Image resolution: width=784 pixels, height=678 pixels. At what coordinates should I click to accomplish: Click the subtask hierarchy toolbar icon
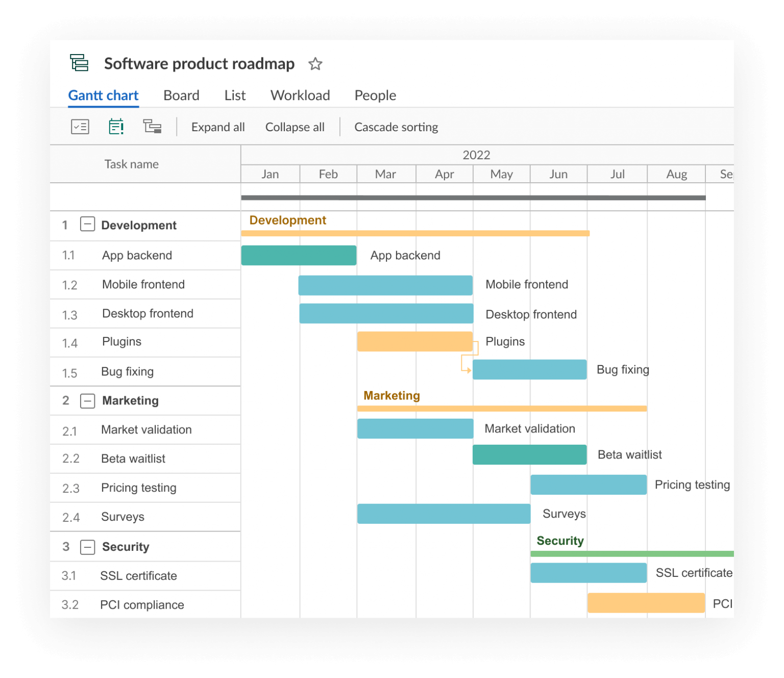pyautogui.click(x=153, y=126)
